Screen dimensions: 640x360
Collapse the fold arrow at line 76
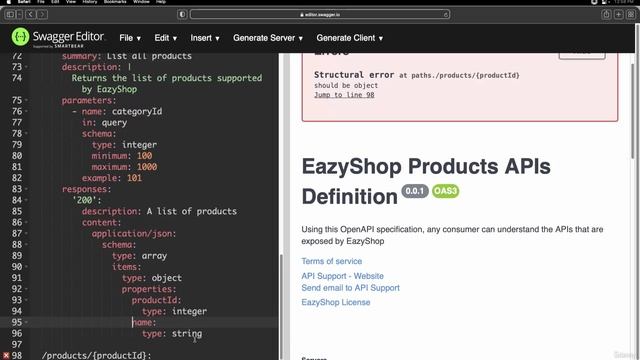26,111
